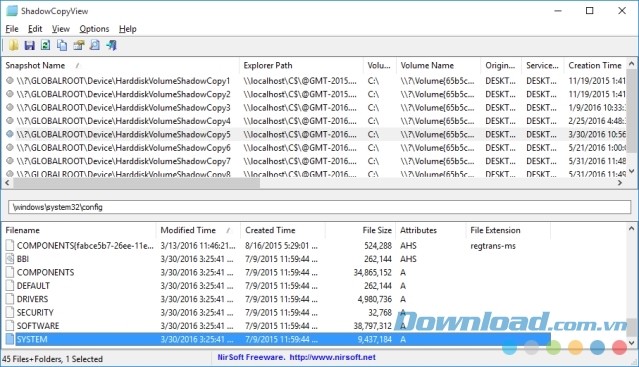The height and width of the screenshot is (367, 639).
Task: Open the File menu
Action: pos(12,29)
